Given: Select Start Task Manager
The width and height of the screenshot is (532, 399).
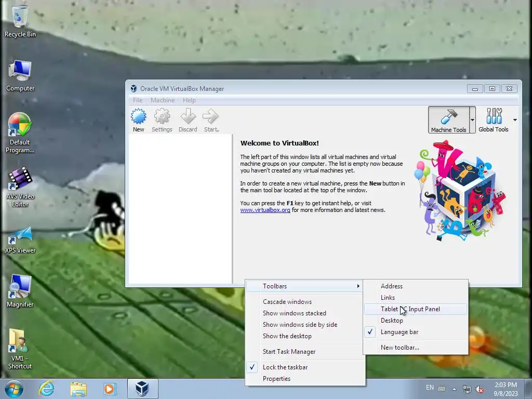Looking at the screenshot, I should click(x=305, y=352).
